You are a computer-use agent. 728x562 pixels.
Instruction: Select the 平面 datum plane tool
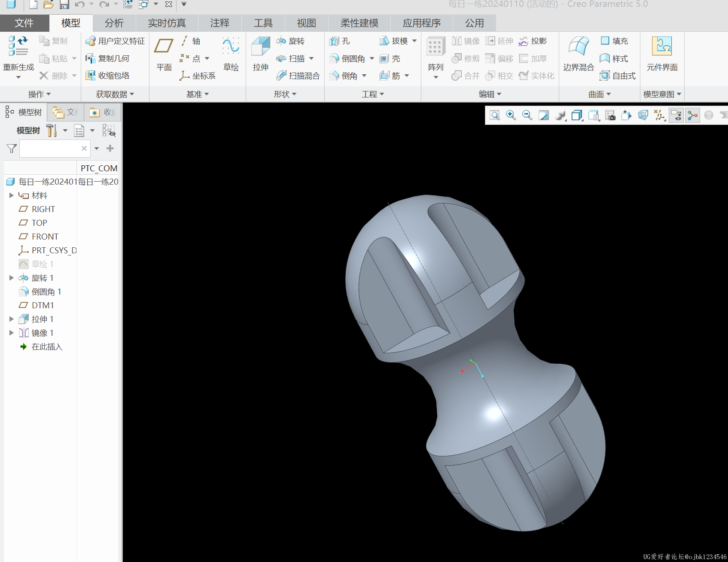click(164, 54)
